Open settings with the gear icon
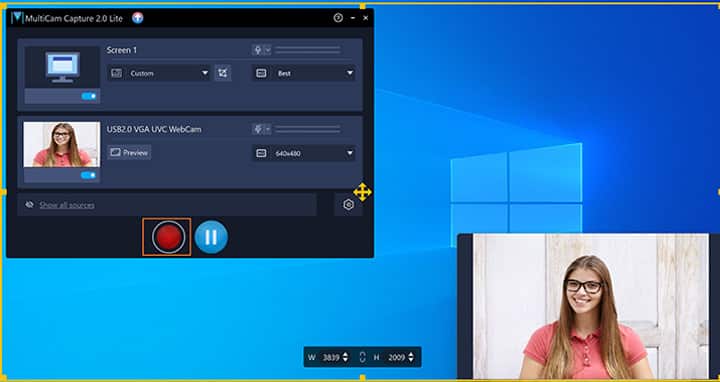This screenshot has height=382, width=720. coord(349,205)
